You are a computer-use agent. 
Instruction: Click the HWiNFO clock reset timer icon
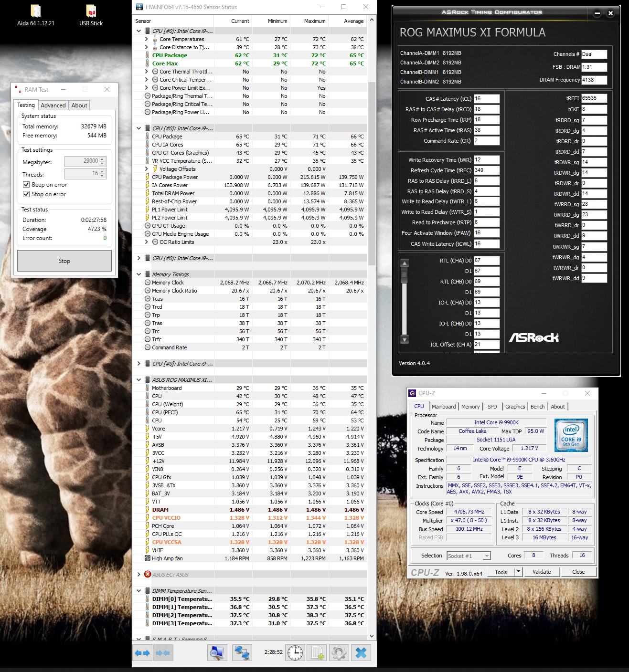click(295, 653)
